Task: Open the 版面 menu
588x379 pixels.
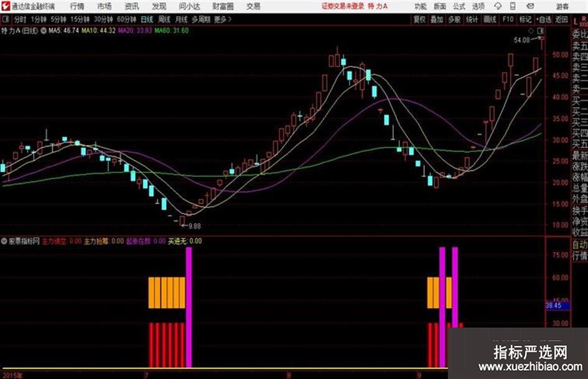Action: [x=439, y=6]
